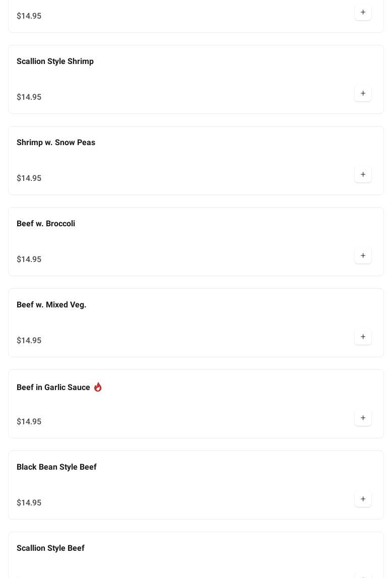Screen dimensions: 392x578
Task: Open Beef in Garlic Sauce item
Action: [x=53, y=388]
